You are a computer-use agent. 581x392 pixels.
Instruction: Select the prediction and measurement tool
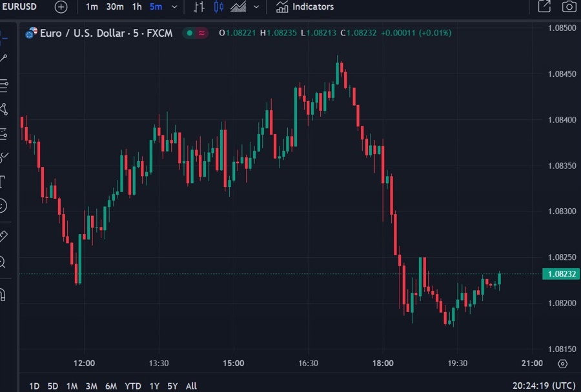4,133
